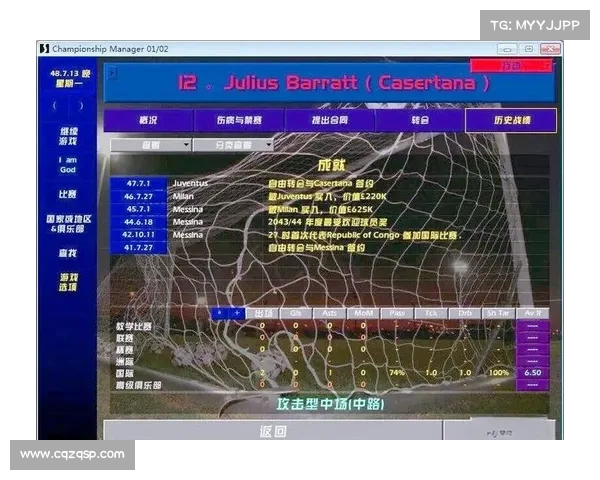Click the 44.6.18 date cell

coord(139,222)
